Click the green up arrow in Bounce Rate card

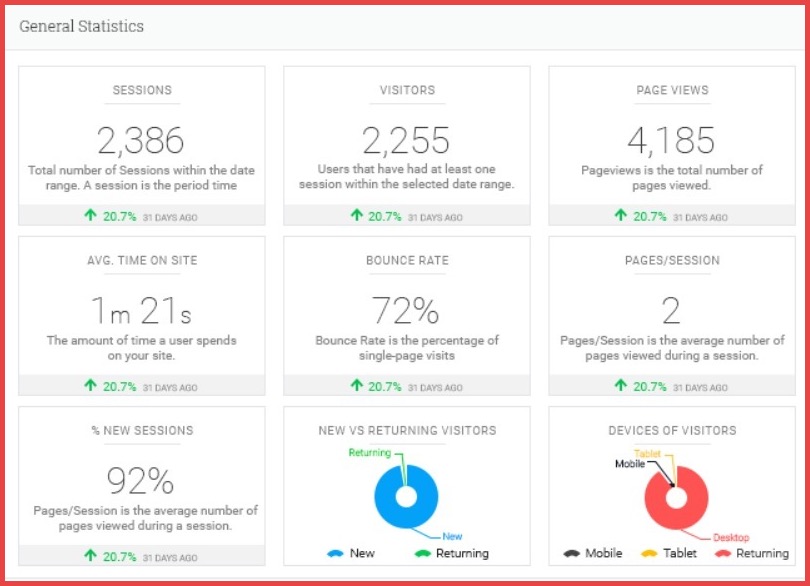click(x=357, y=386)
